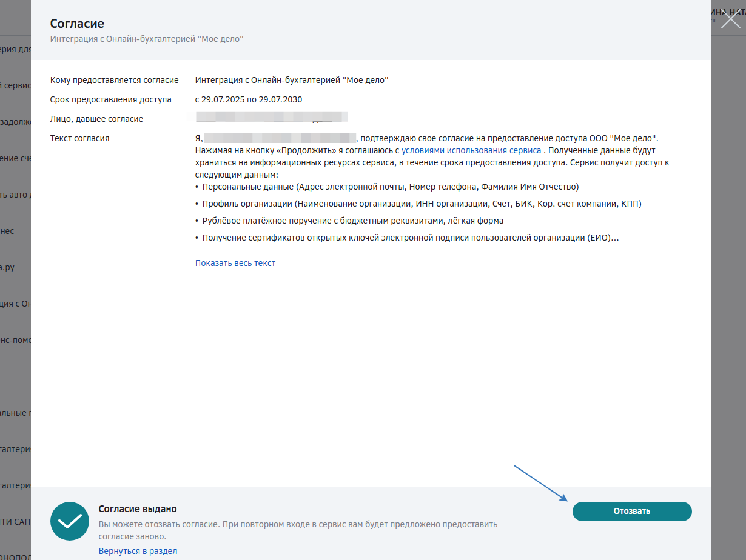Click the "Текст согласия" label
Image resolution: width=746 pixels, height=560 pixels.
(79, 138)
